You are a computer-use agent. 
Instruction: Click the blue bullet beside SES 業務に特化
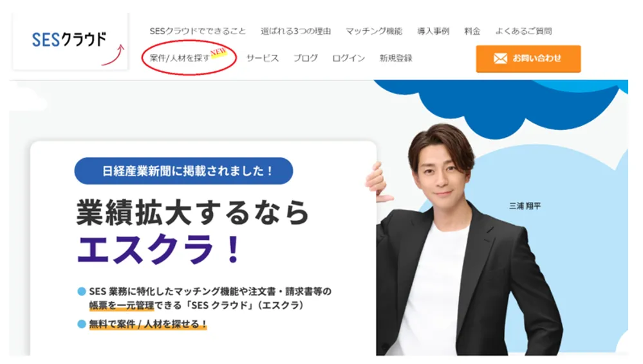pos(82,291)
